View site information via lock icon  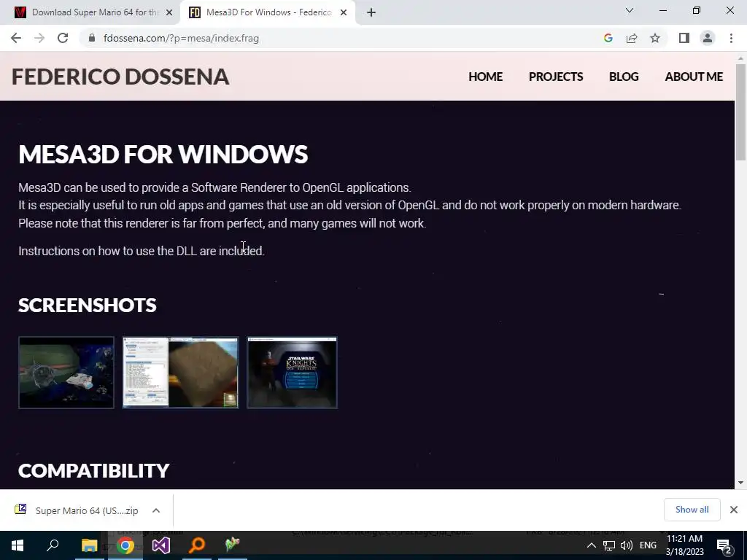[92, 38]
